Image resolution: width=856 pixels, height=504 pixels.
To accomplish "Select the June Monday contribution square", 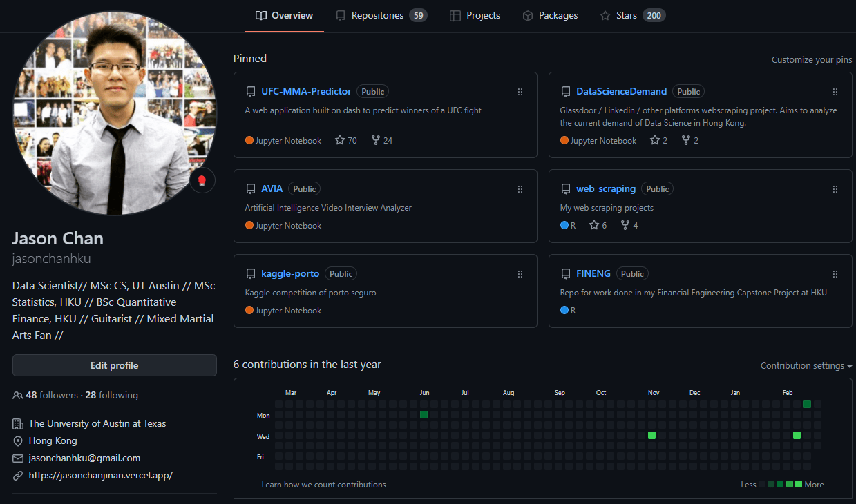I will (424, 414).
